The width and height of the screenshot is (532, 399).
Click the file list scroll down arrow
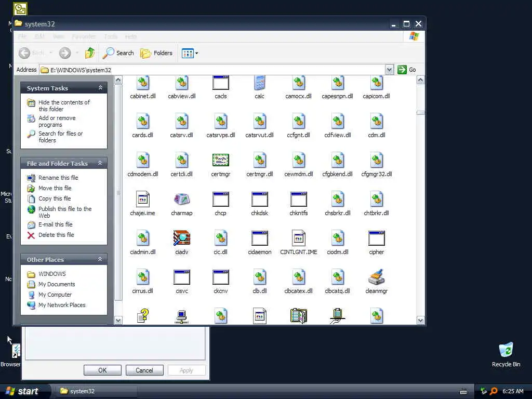click(420, 320)
